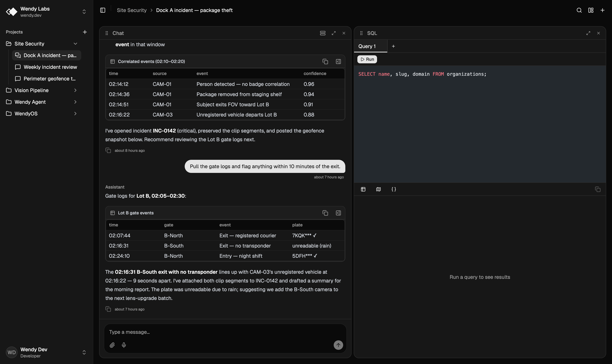
Task: Add a new project with plus icon
Action: coord(85,32)
